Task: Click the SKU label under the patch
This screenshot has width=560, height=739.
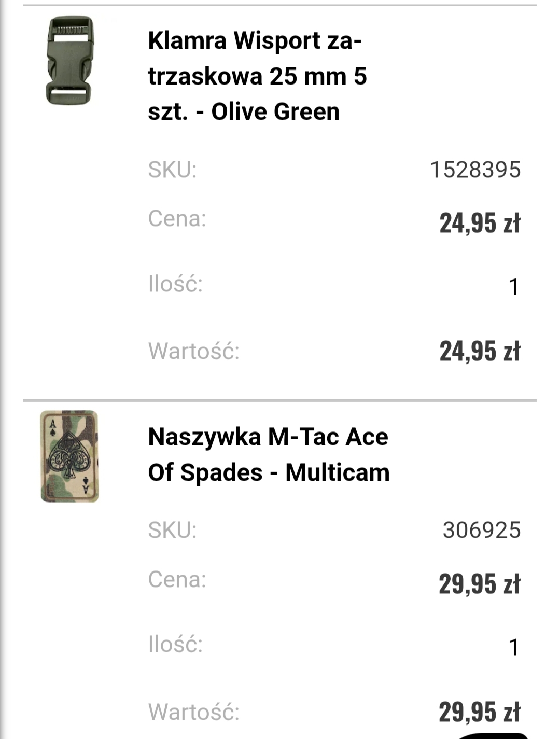Action: [x=172, y=530]
